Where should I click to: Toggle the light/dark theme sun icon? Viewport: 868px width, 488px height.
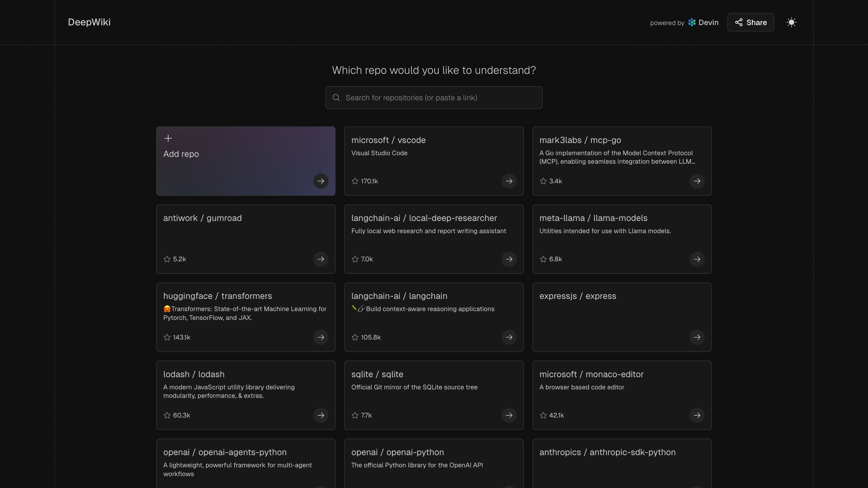click(791, 22)
